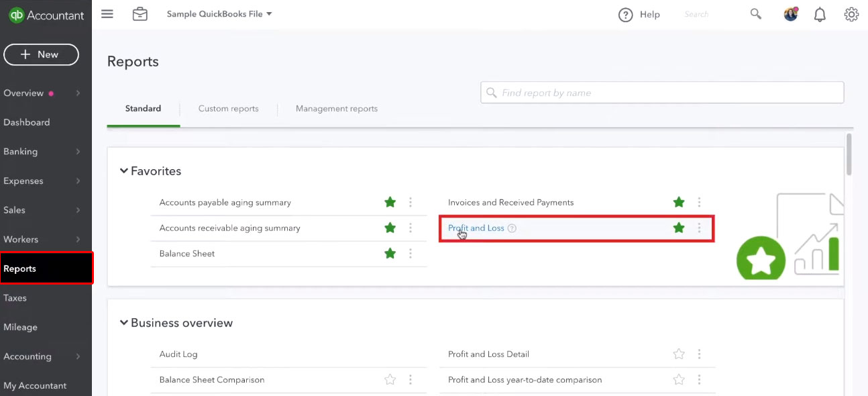Open more options for Balance Sheet

coord(411,254)
